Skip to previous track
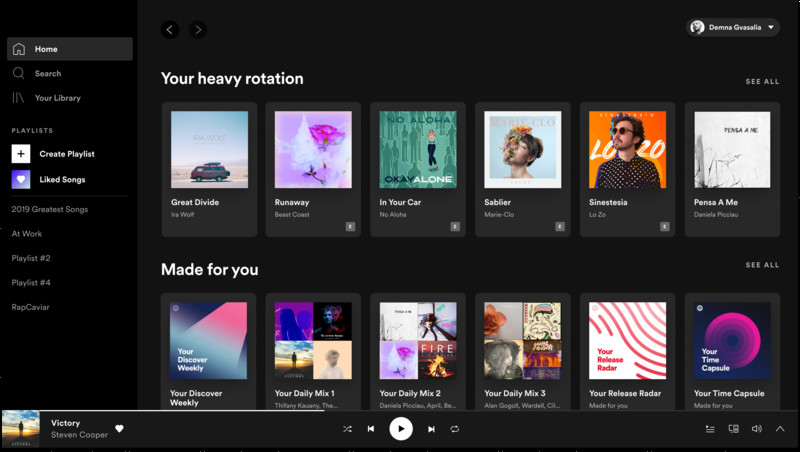This screenshot has height=452, width=800. click(371, 429)
